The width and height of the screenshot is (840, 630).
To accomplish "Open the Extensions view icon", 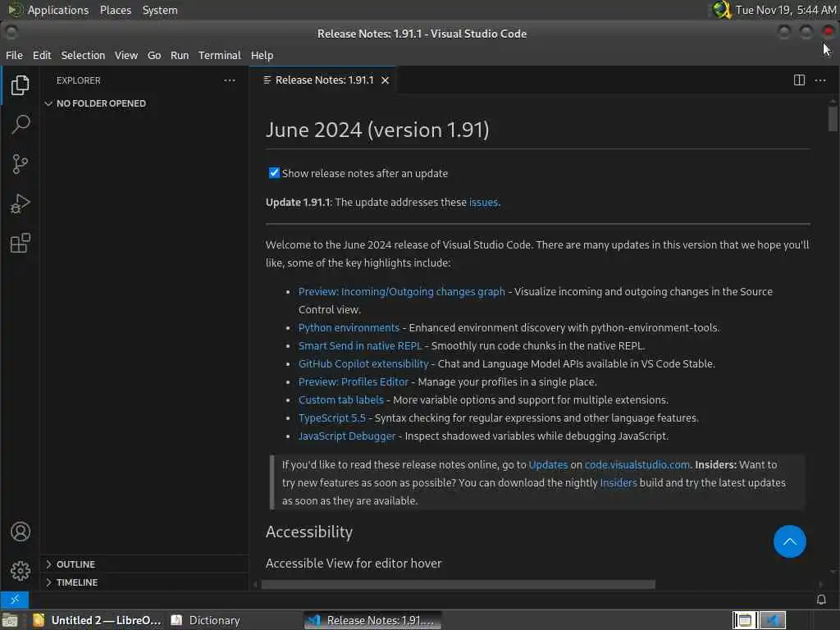I will [20, 243].
